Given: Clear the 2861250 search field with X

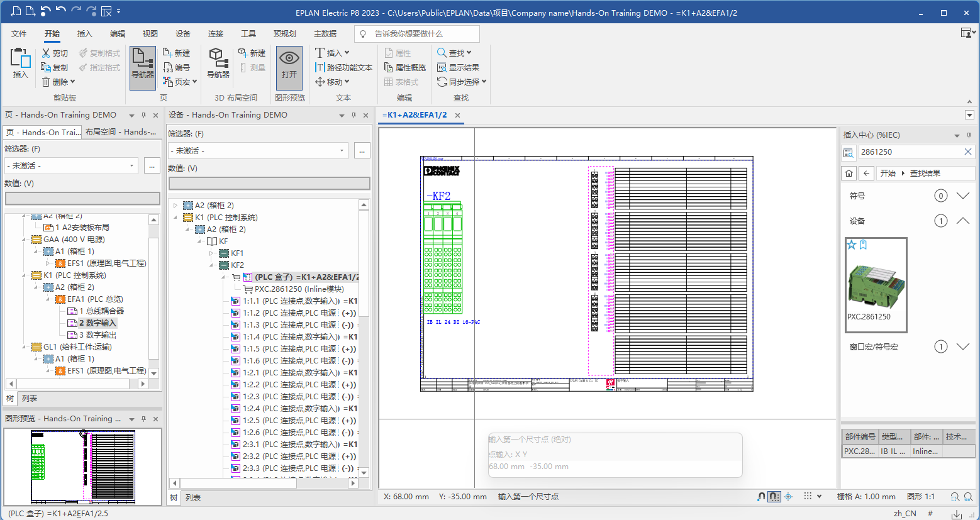Looking at the screenshot, I should (968, 152).
